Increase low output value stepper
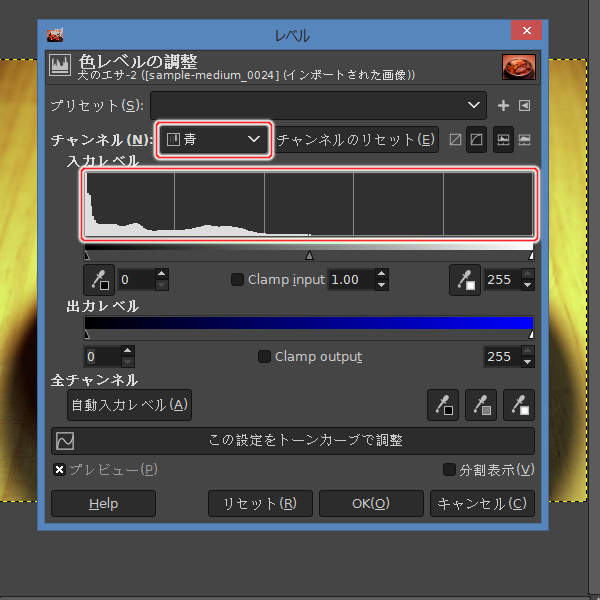The width and height of the screenshot is (600, 600). 127,351
